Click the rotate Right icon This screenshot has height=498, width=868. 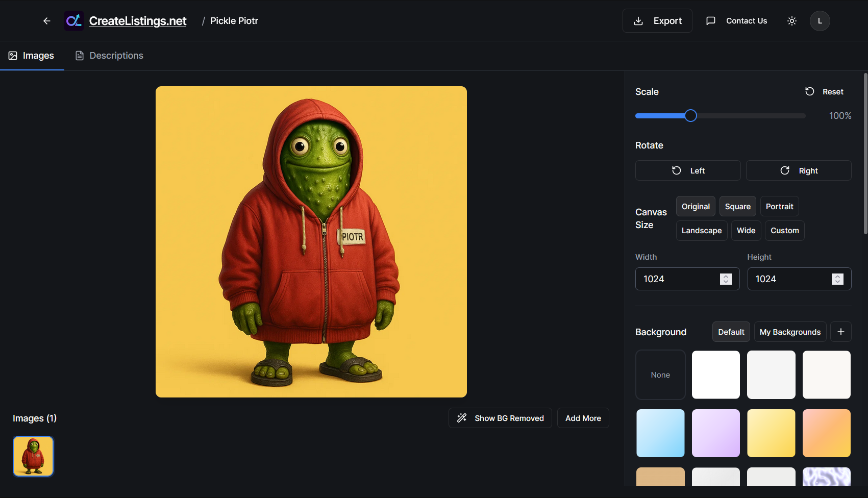[785, 170]
